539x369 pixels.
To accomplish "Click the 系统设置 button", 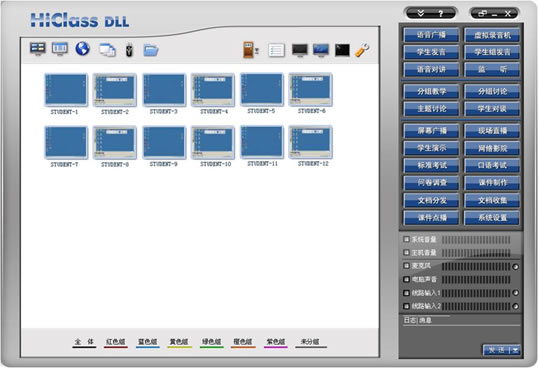I will [x=492, y=218].
